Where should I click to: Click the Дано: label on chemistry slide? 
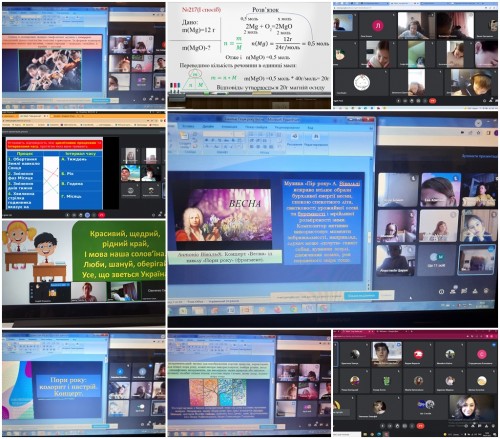tap(190, 22)
